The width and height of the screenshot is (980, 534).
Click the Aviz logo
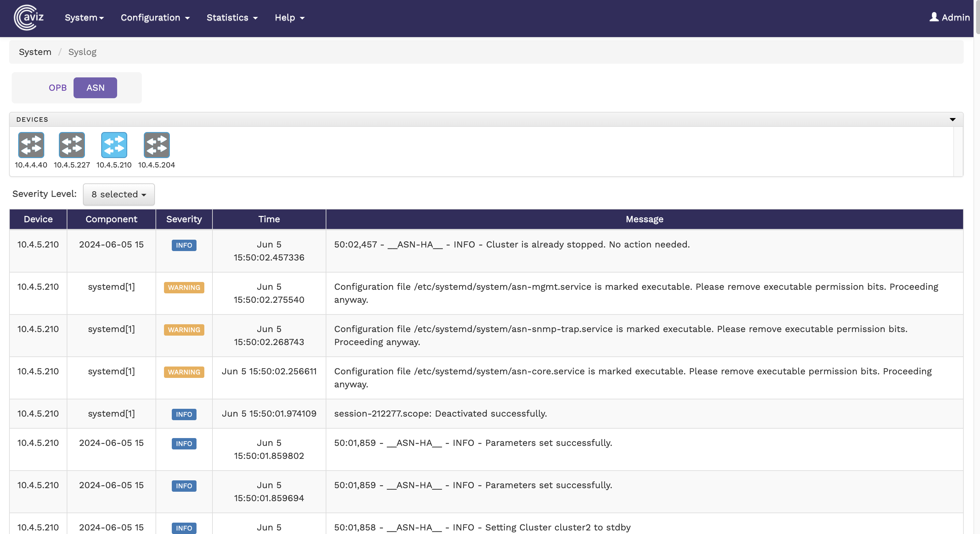click(x=29, y=18)
